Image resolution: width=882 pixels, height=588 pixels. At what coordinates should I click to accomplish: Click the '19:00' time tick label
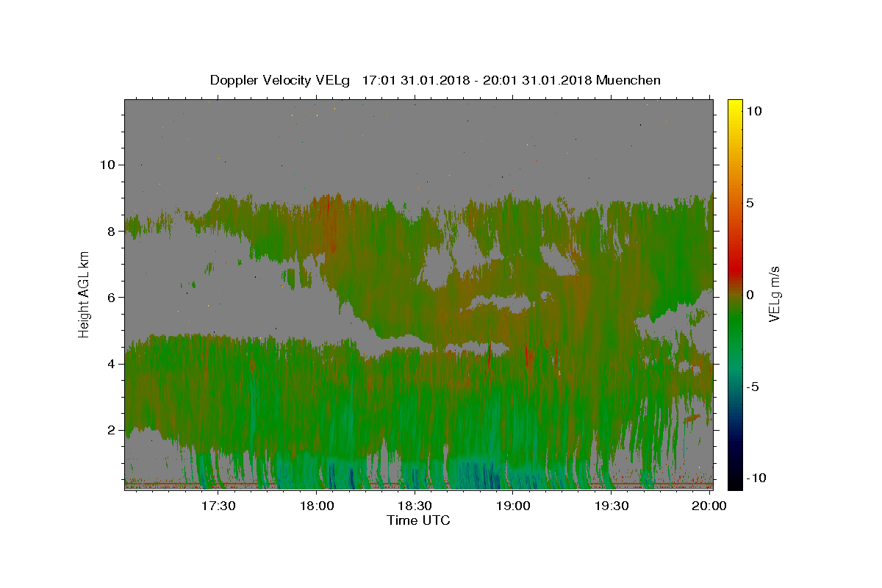pyautogui.click(x=513, y=506)
